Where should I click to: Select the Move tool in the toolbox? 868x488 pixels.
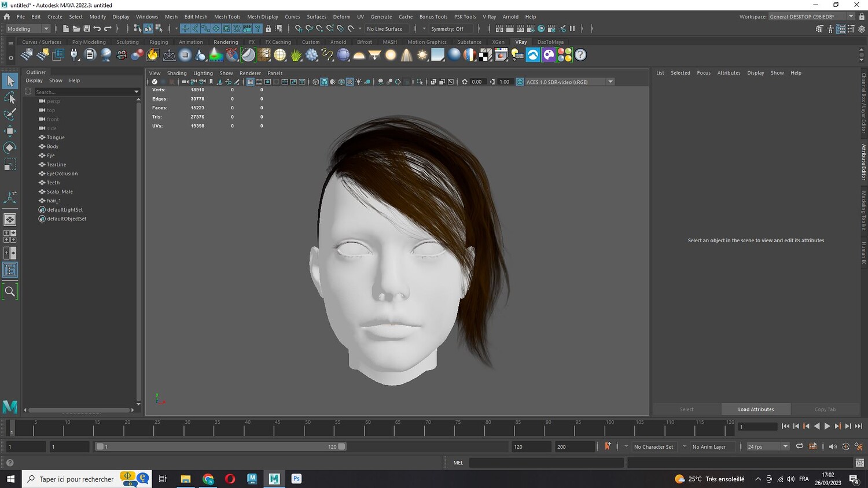(x=10, y=131)
